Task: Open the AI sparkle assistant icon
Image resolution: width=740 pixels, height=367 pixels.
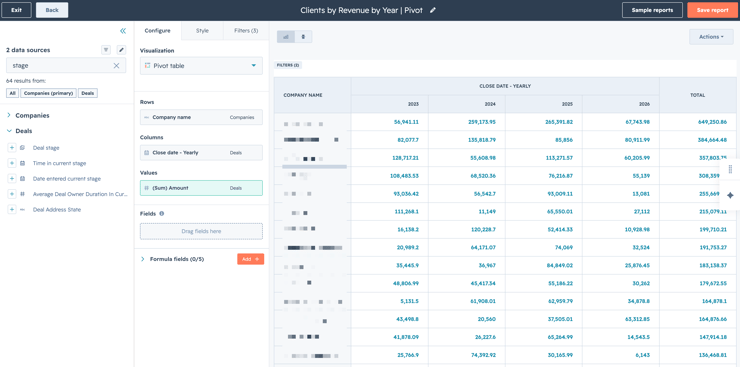Action: [730, 195]
